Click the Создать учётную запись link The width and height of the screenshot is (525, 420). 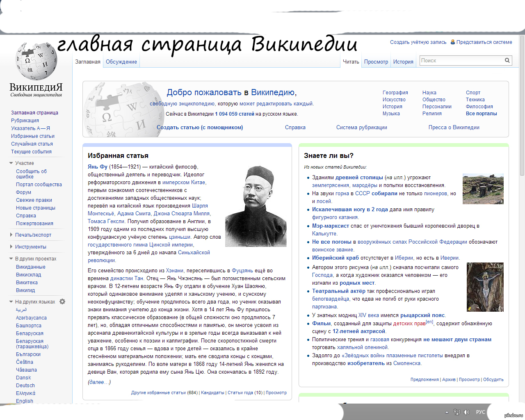pos(418,42)
